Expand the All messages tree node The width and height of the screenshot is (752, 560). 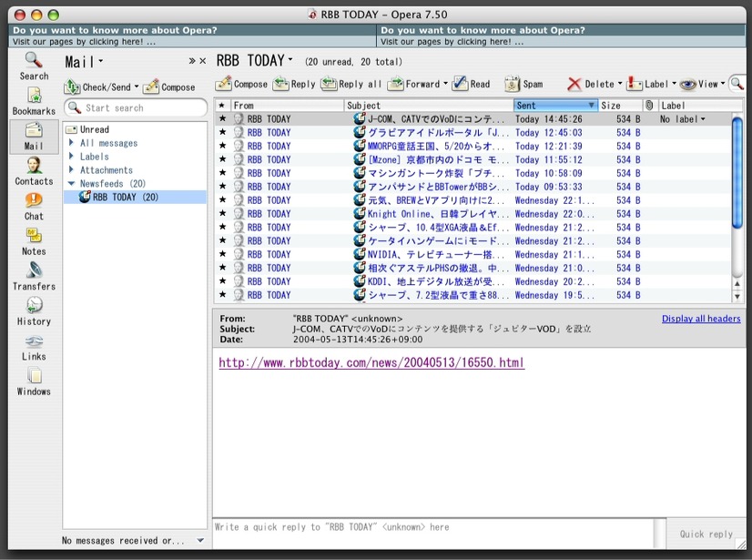tap(71, 143)
